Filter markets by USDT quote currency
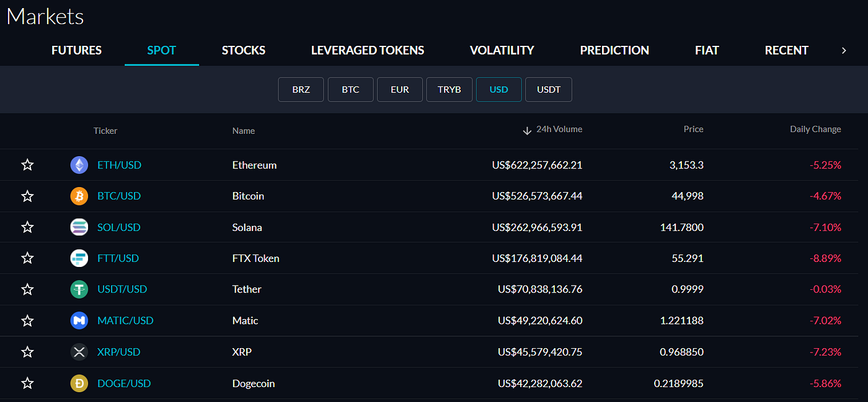Viewport: 868px width, 402px height. pyautogui.click(x=549, y=89)
